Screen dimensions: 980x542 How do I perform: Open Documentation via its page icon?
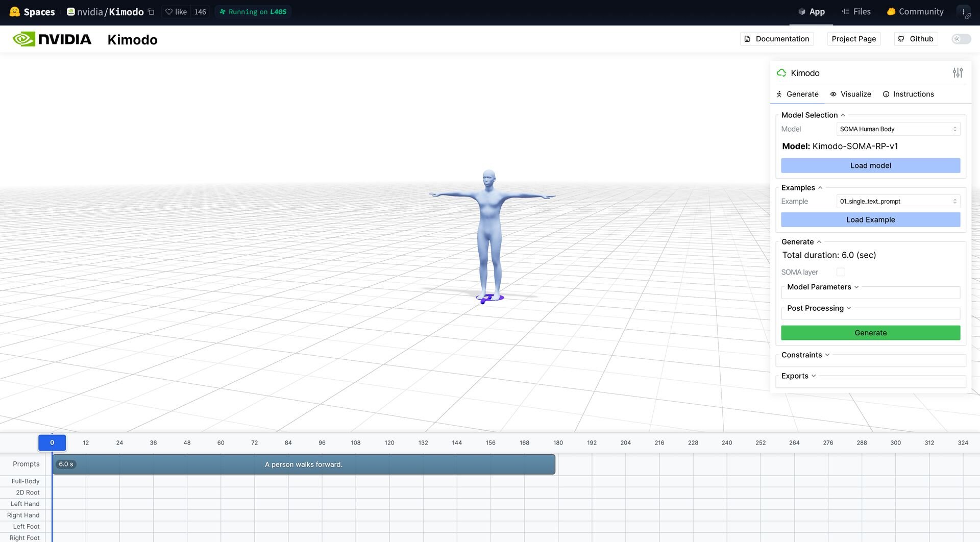coord(747,39)
